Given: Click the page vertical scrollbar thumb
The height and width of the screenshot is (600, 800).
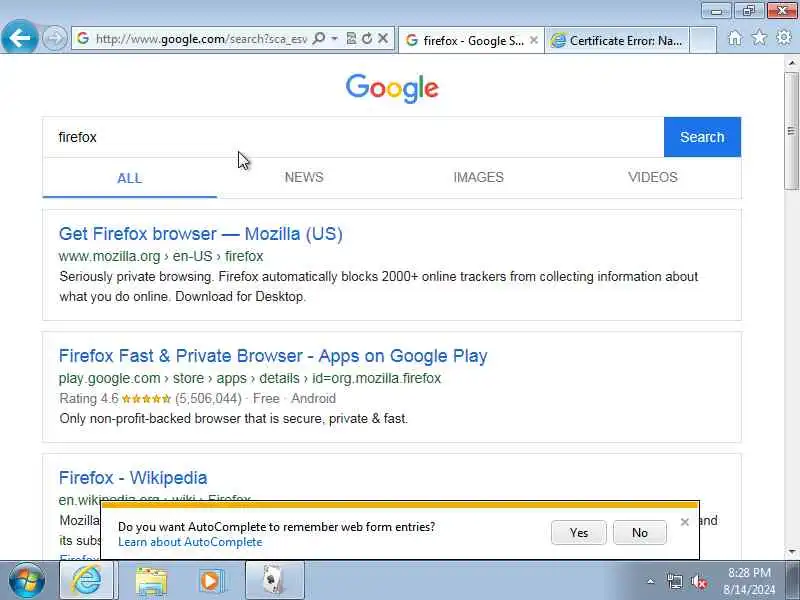Looking at the screenshot, I should click(792, 131).
